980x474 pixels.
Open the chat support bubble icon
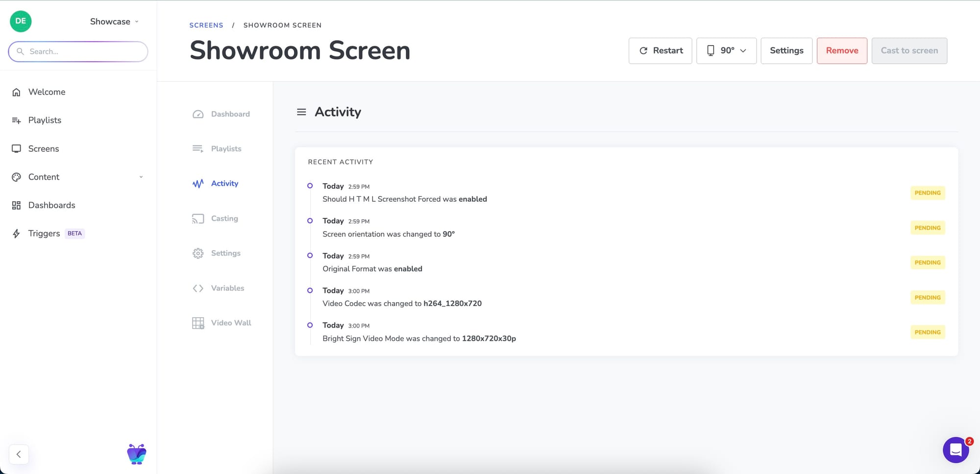click(955, 450)
